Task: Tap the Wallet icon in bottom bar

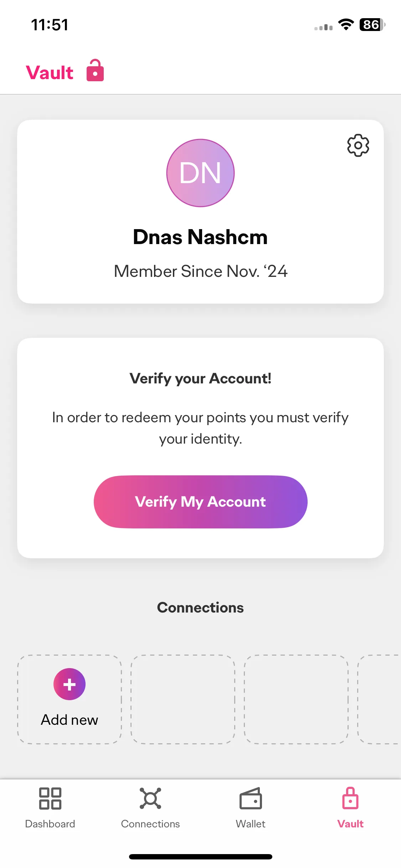Action: (x=251, y=799)
